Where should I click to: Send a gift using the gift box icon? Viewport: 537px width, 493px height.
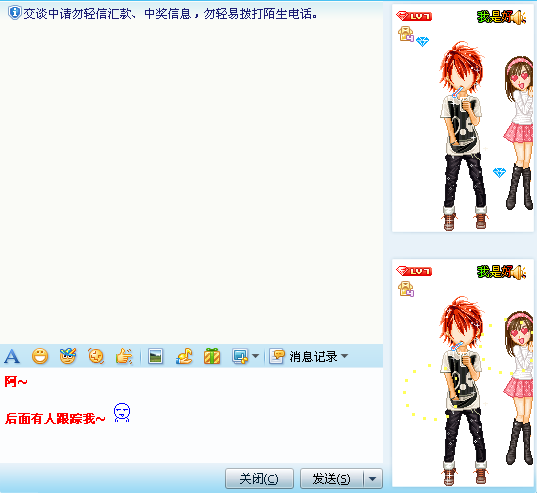click(x=212, y=356)
